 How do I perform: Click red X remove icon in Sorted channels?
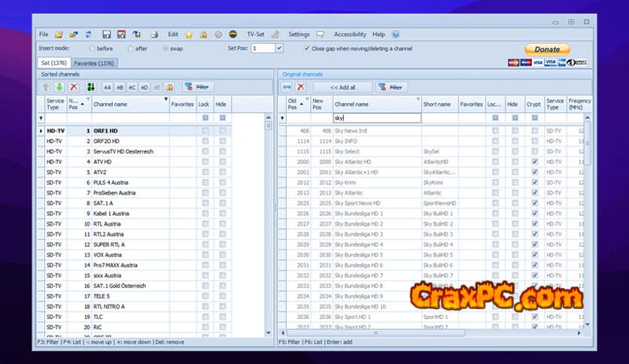tap(74, 87)
